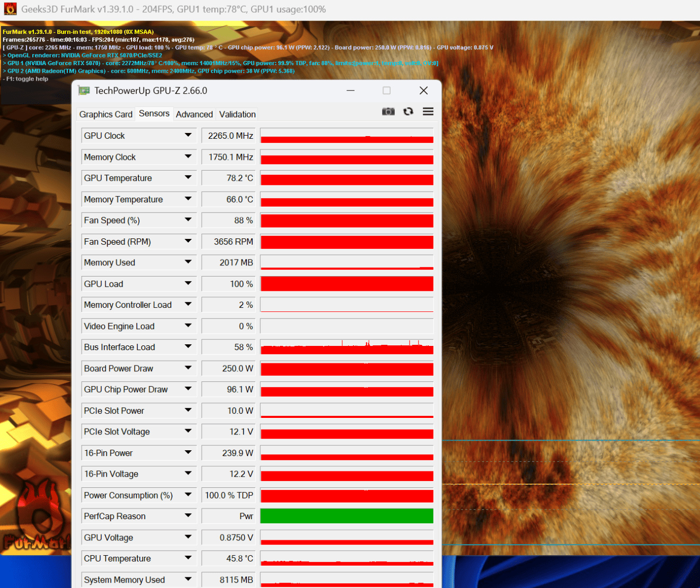Open the Video Engine Load dropdown
The width and height of the screenshot is (700, 588).
click(188, 326)
